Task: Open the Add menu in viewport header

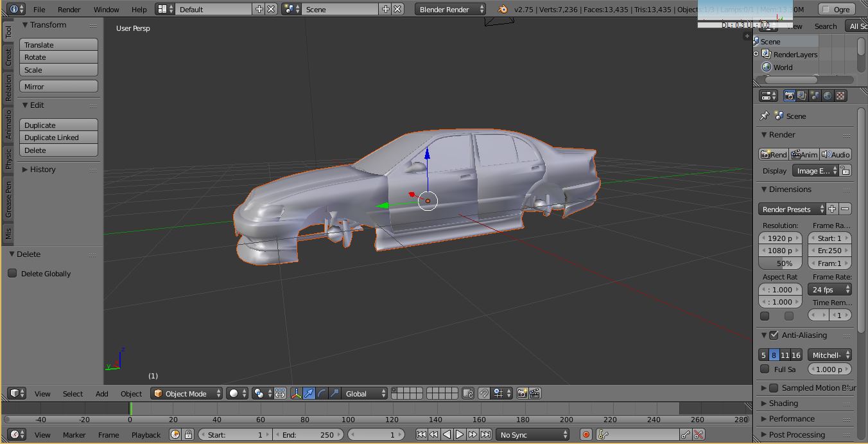Action: point(102,393)
